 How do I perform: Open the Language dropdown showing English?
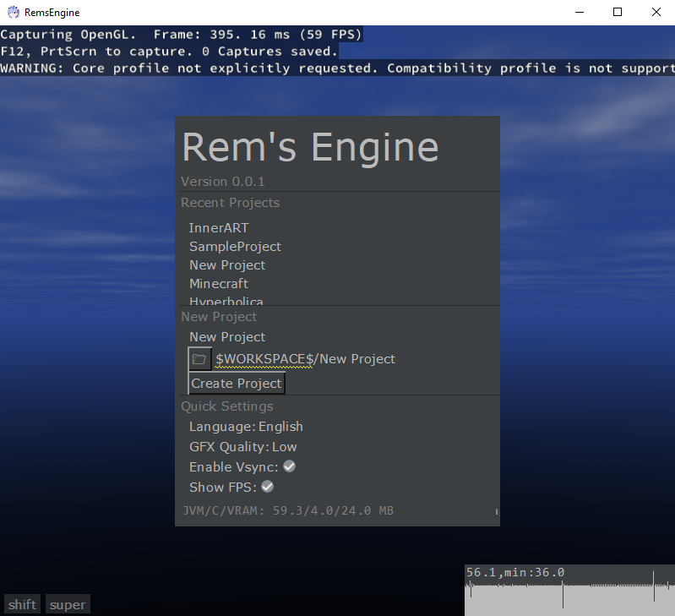coord(280,427)
